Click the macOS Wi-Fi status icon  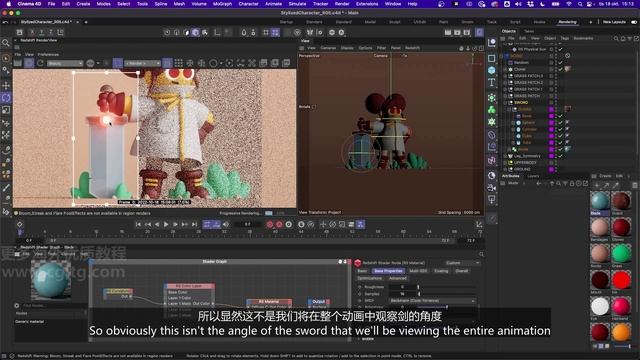(x=569, y=4)
